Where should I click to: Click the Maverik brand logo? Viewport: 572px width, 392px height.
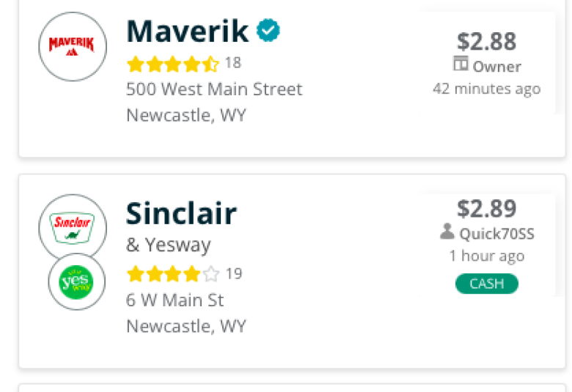(x=73, y=46)
